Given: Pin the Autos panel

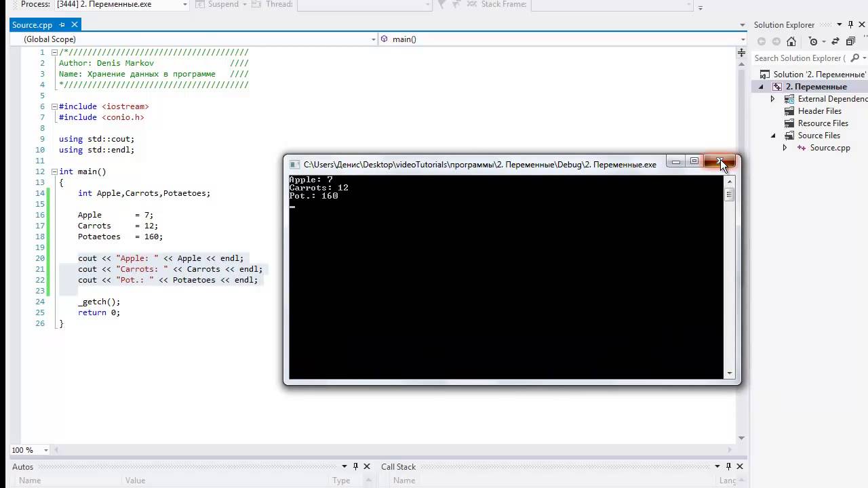Looking at the screenshot, I should (355, 466).
